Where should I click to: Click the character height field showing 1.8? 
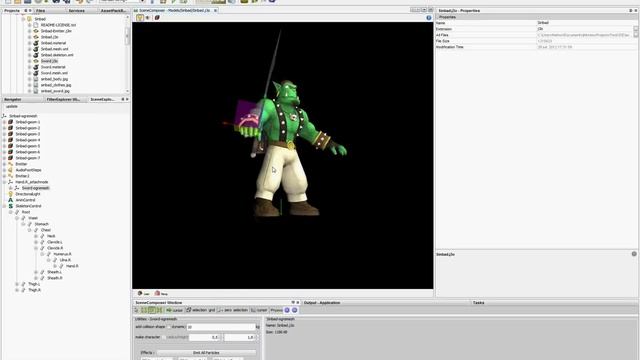pos(239,337)
